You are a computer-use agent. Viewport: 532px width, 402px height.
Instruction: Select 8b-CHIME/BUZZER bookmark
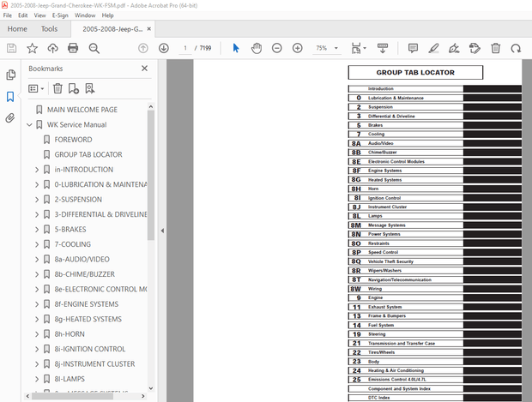point(84,274)
